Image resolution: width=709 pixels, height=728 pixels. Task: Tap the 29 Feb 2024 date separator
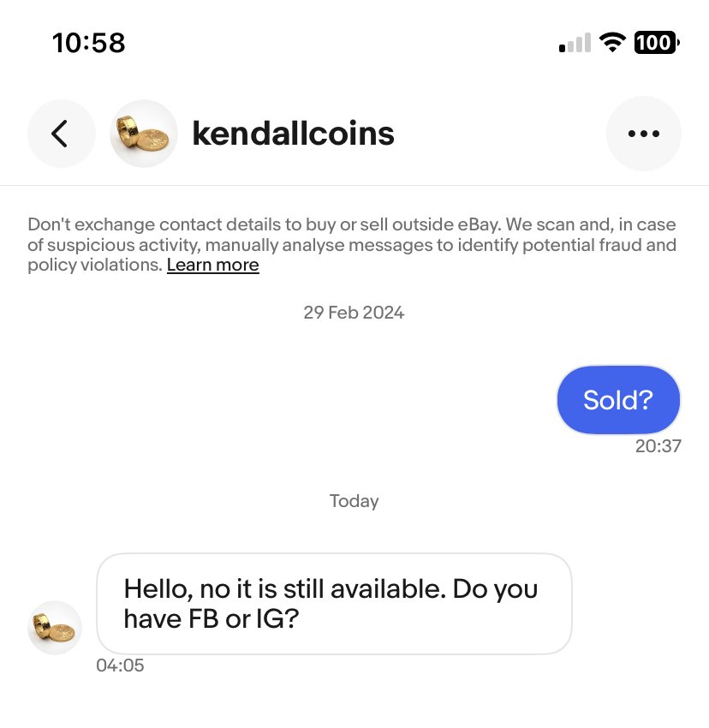(354, 313)
